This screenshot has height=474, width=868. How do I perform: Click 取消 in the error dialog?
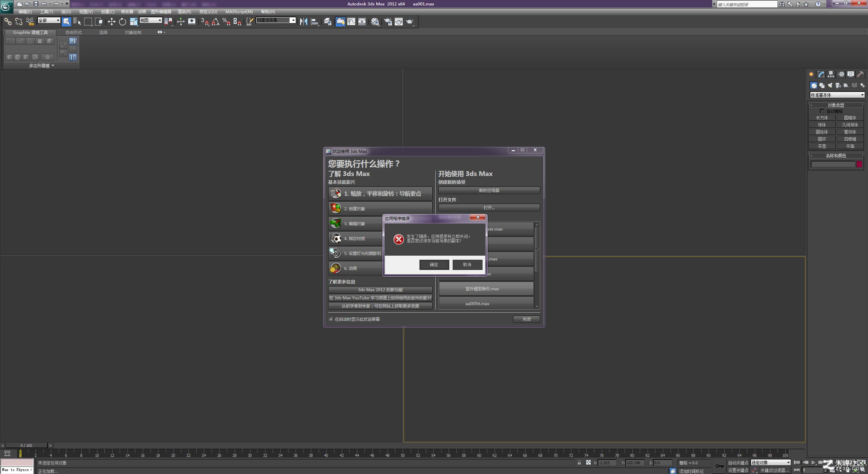pyautogui.click(x=467, y=265)
